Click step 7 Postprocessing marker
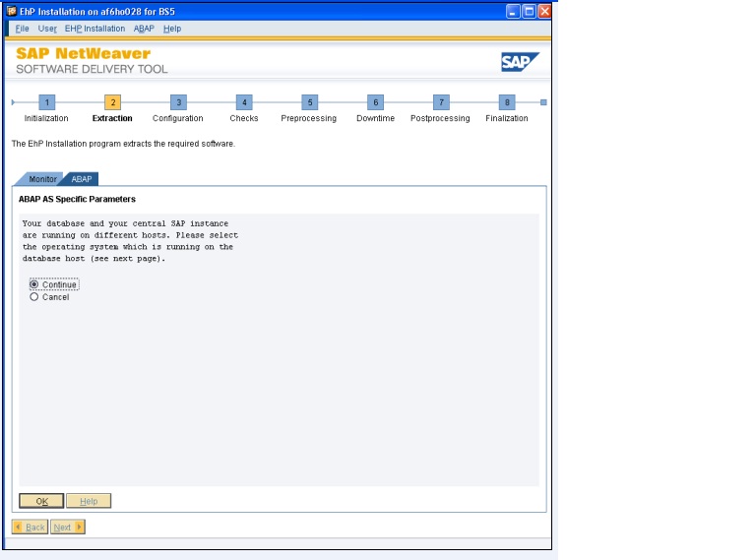 (x=441, y=102)
